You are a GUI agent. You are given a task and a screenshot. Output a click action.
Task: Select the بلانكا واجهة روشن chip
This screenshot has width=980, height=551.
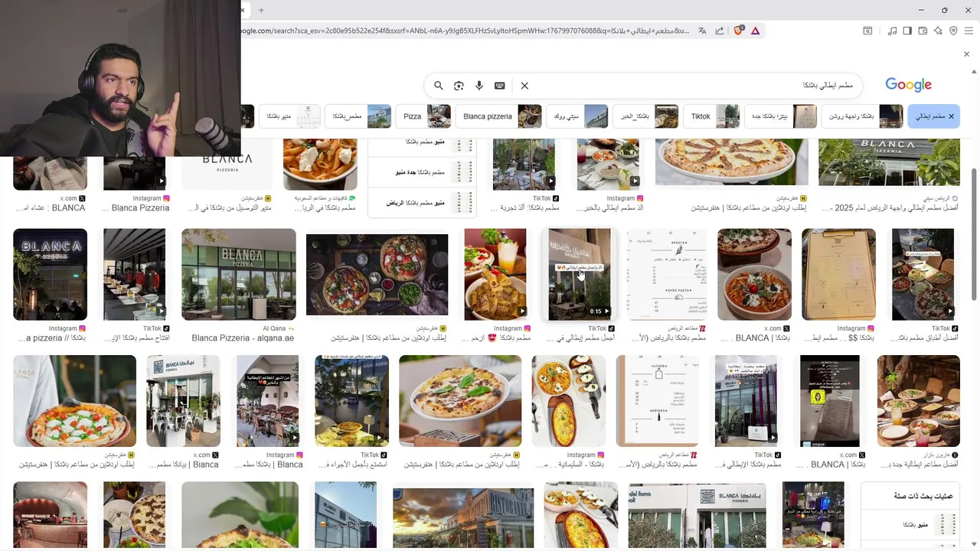[863, 116]
